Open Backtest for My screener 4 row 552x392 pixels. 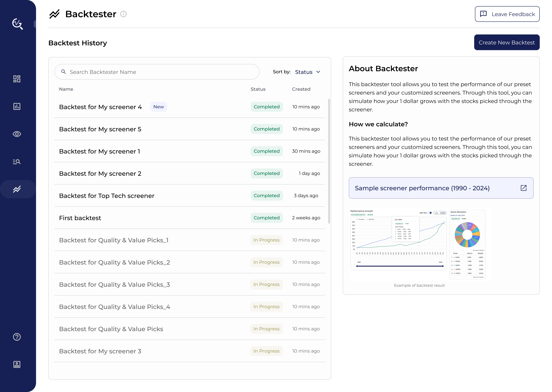pyautogui.click(x=101, y=107)
